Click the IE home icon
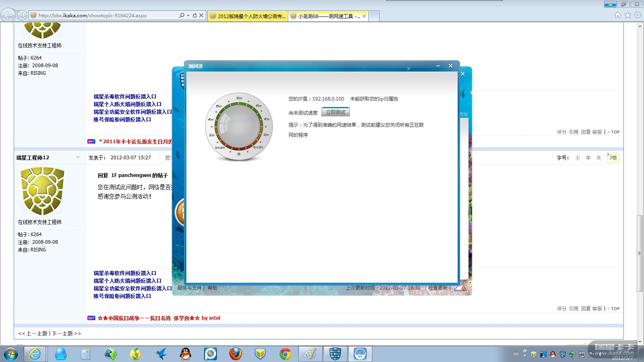644x362 pixels. [617, 15]
